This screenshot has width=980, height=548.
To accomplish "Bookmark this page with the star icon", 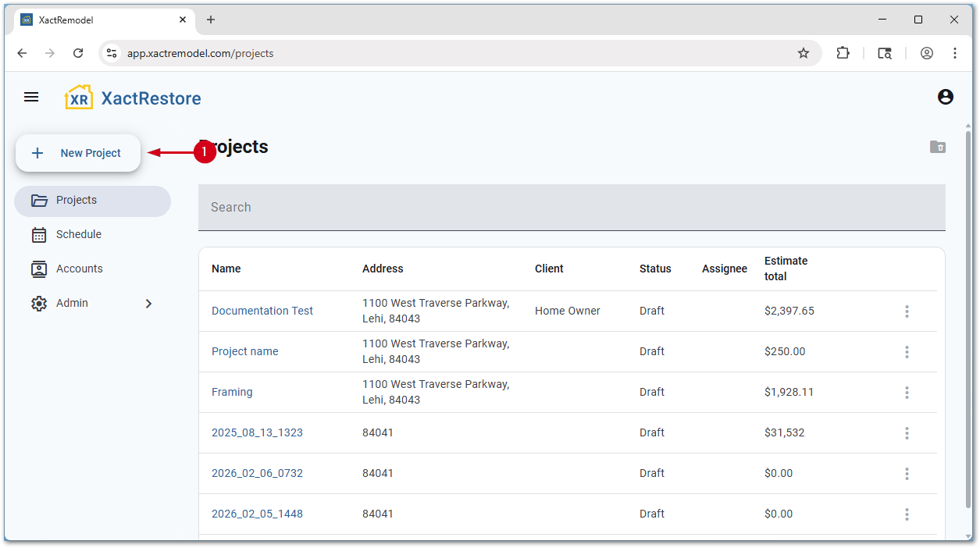I will click(803, 53).
